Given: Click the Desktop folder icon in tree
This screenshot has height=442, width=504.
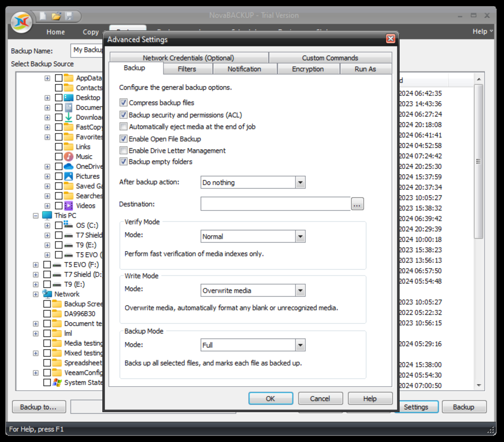Looking at the screenshot, I should coord(69,98).
